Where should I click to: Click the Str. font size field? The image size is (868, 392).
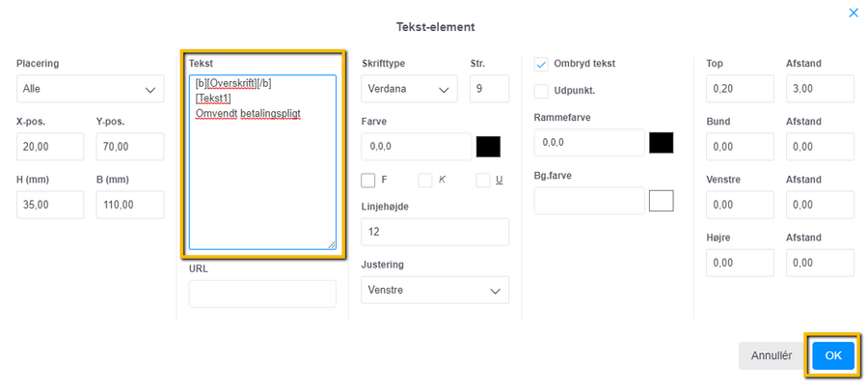(489, 89)
